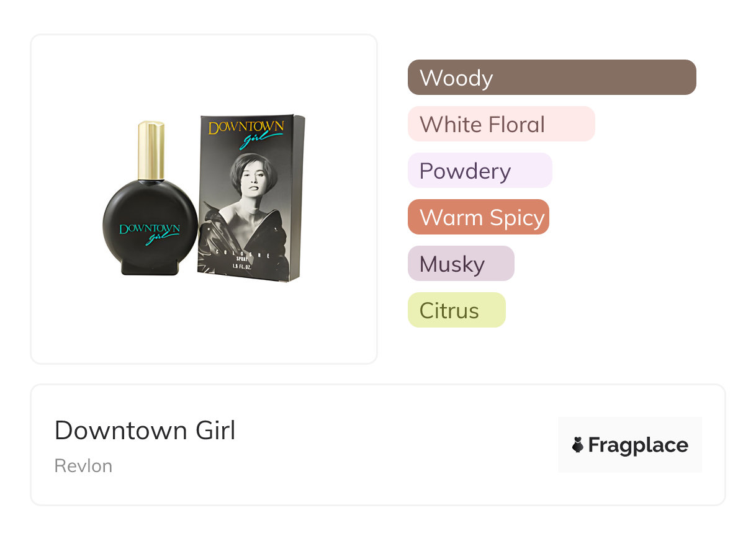Open the Revlon brand link
This screenshot has width=756, height=536.
click(83, 466)
